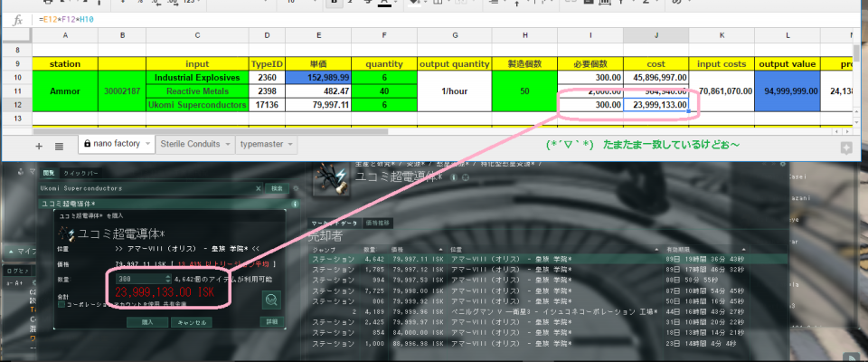Select the Industrial Explosives cell

pos(198,77)
